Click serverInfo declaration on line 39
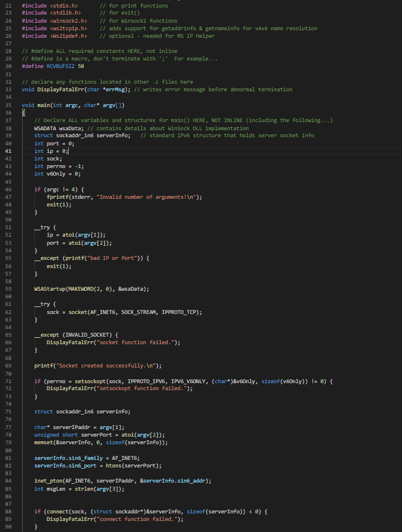The height and width of the screenshot is (532, 402). [112, 135]
